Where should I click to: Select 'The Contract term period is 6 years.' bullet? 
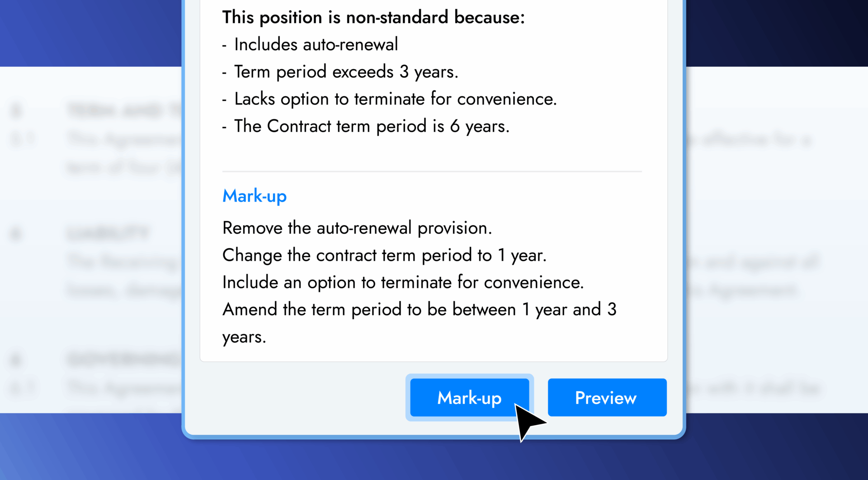372,126
